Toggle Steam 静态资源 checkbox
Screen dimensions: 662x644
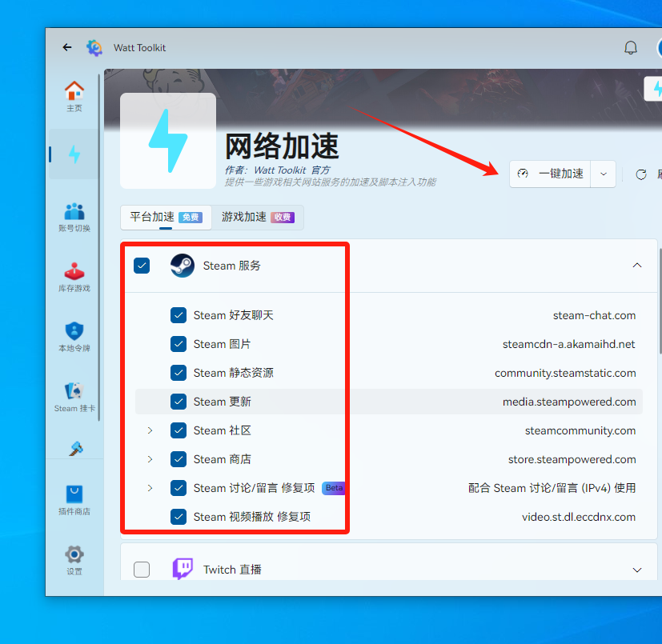(179, 373)
